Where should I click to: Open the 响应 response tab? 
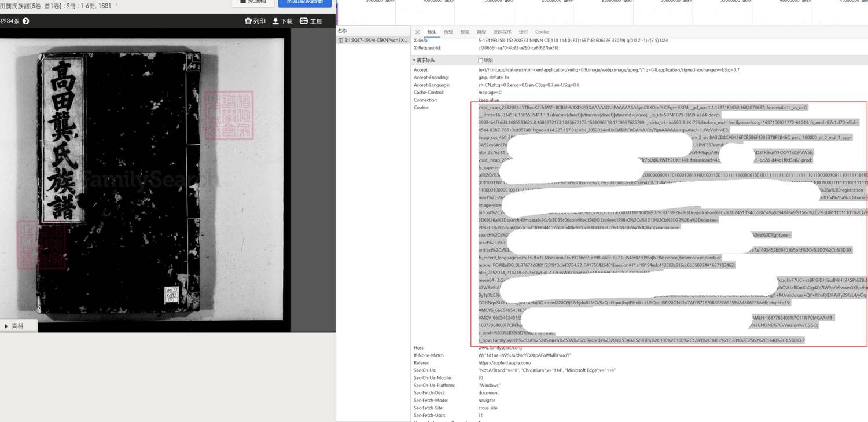coord(481,32)
